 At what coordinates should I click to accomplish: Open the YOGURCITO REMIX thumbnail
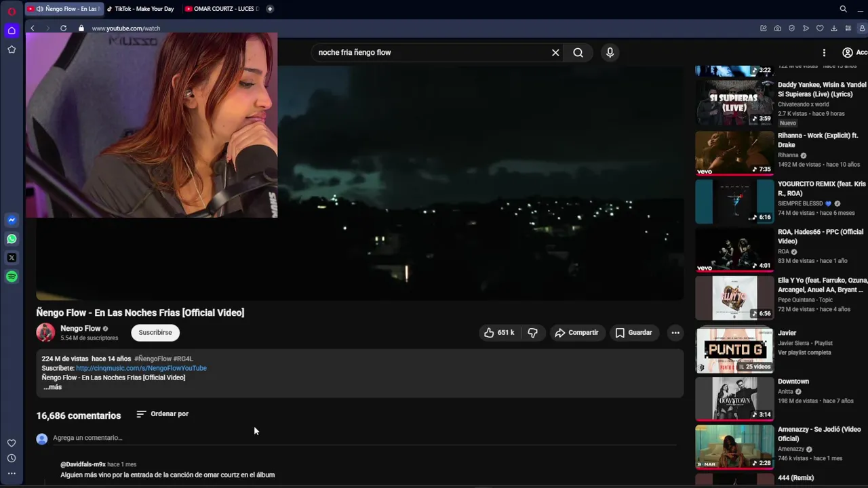[x=734, y=201]
